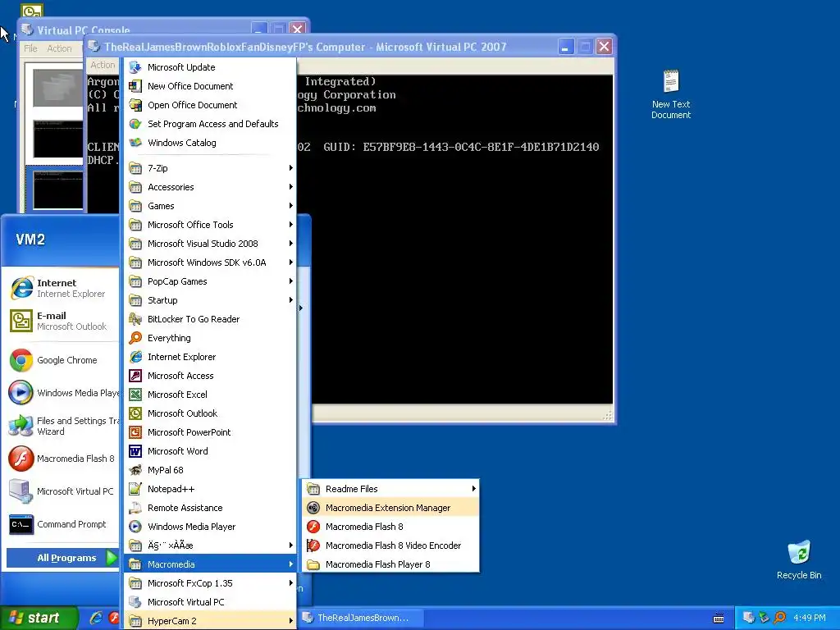The image size is (840, 630).
Task: Expand the Startup folder
Action: coord(210,300)
